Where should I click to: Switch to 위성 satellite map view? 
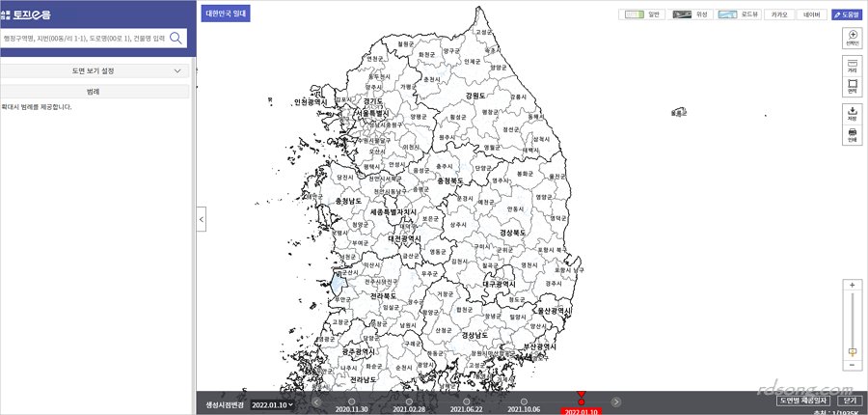point(691,15)
